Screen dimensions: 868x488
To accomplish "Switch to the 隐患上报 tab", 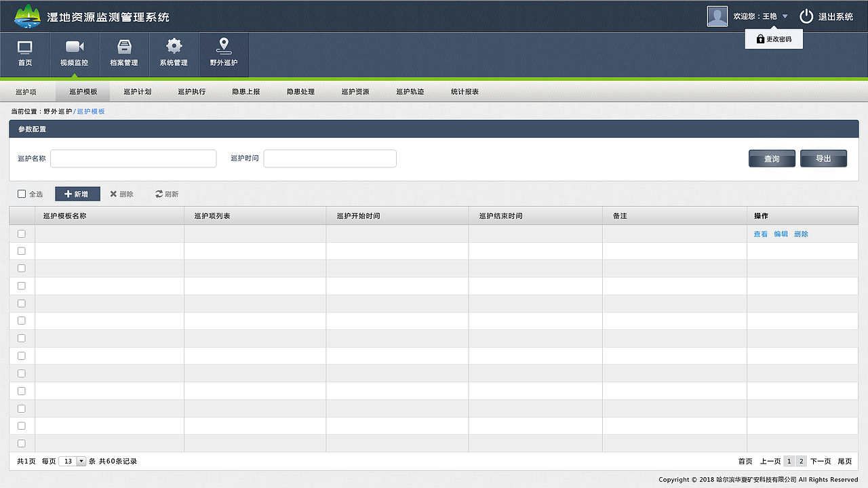I will (246, 91).
